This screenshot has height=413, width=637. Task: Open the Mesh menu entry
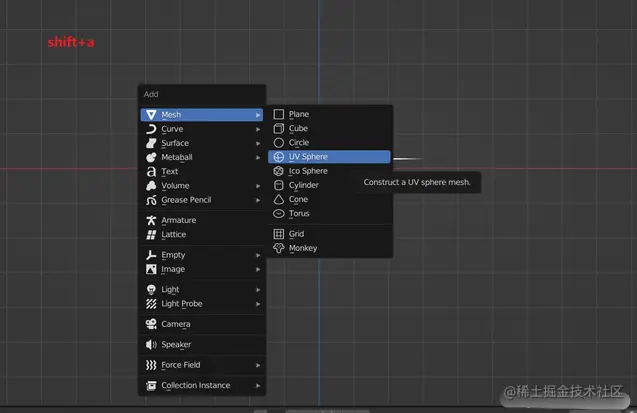[x=202, y=115]
